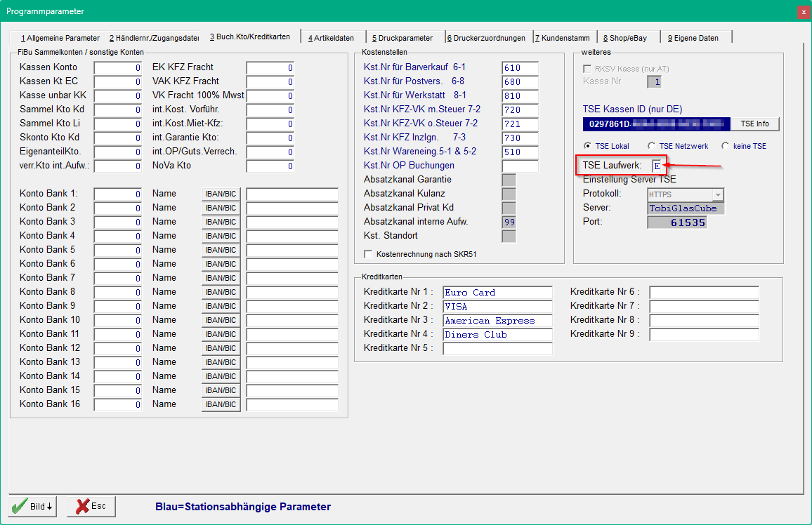Click the Absatzkanal Garantie field
Screen dimensions: 812x525
[x=509, y=180]
